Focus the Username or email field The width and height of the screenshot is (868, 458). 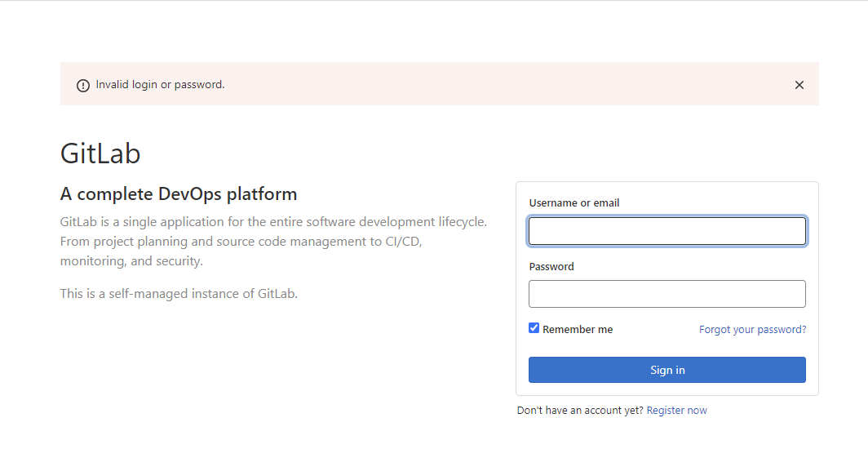click(667, 231)
